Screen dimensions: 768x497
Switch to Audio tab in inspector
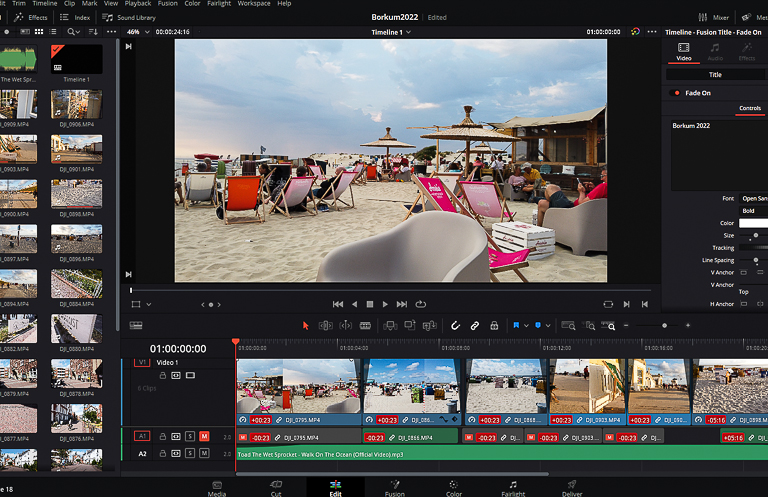point(715,52)
